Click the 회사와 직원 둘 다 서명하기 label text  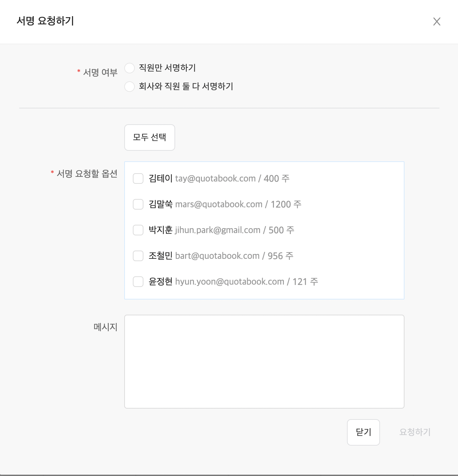pyautogui.click(x=186, y=87)
